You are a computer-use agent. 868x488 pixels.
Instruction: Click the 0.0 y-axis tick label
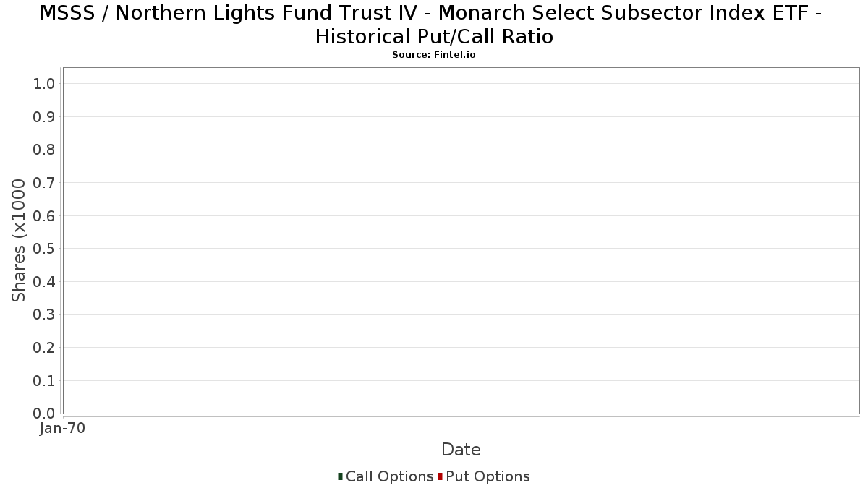[44, 414]
